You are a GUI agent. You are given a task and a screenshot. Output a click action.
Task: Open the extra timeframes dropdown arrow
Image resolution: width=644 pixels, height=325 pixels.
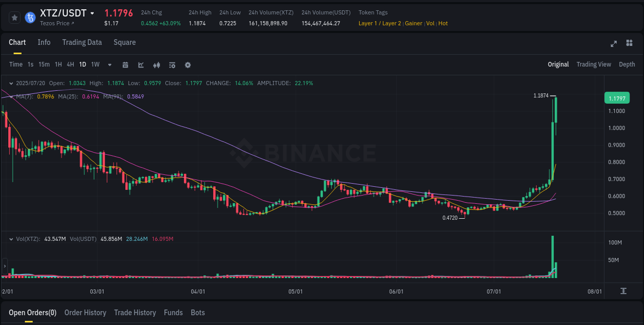click(x=109, y=65)
